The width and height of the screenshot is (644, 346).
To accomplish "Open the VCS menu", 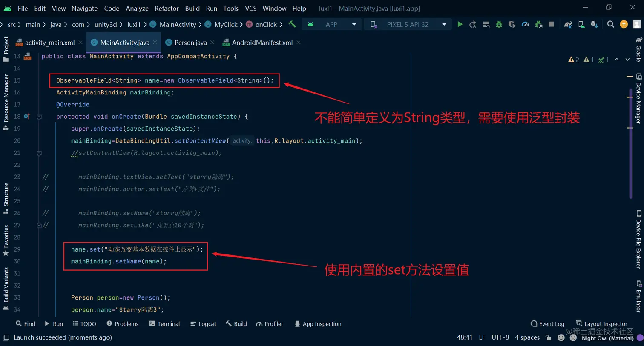I will coord(251,9).
